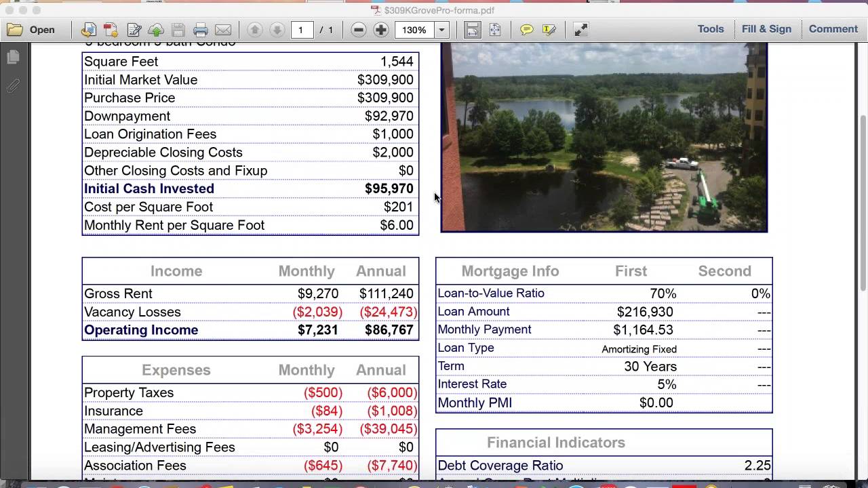Click the fit one full page icon
Screen dimensions: 868x488
(x=495, y=30)
